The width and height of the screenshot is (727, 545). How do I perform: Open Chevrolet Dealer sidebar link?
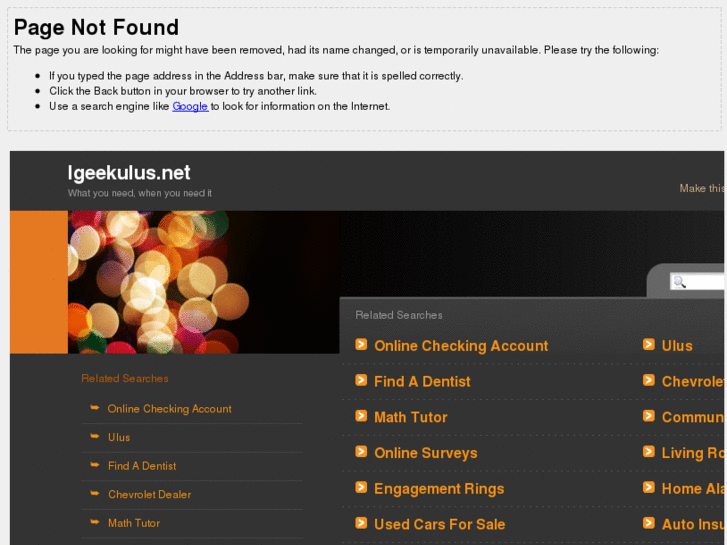(x=149, y=494)
